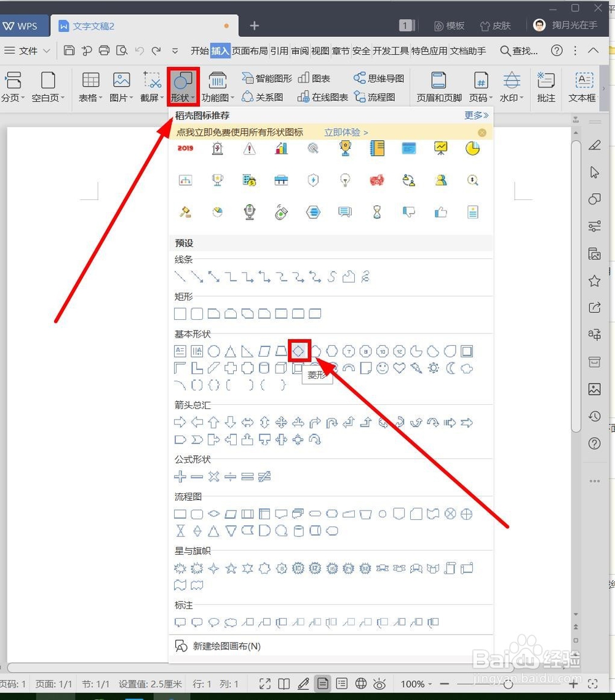Click the redo arrow
Image resolution: width=615 pixels, height=700 pixels.
[156, 50]
